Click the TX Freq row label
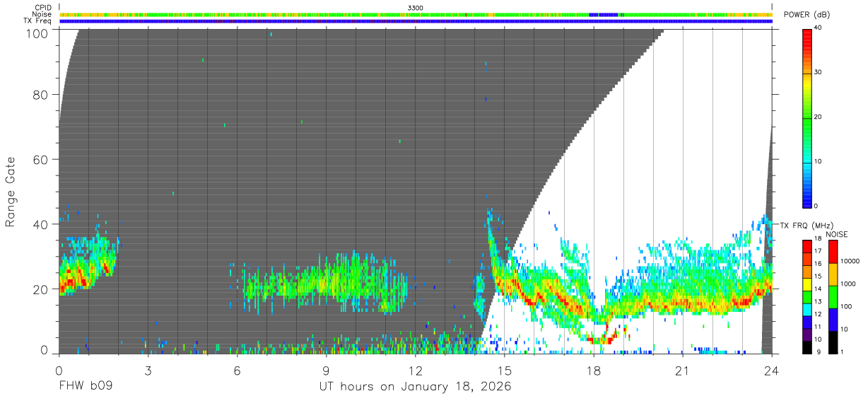This screenshot has width=868, height=401. [x=37, y=21]
